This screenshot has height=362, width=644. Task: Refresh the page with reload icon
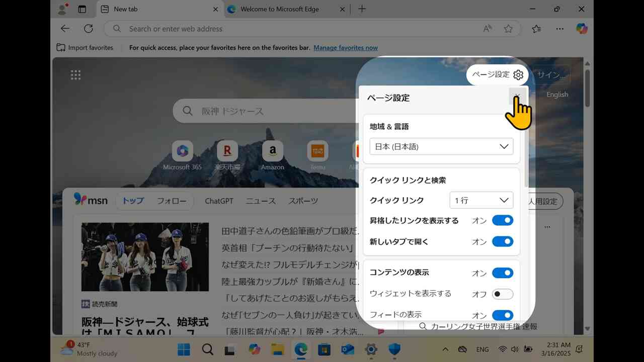pyautogui.click(x=89, y=29)
